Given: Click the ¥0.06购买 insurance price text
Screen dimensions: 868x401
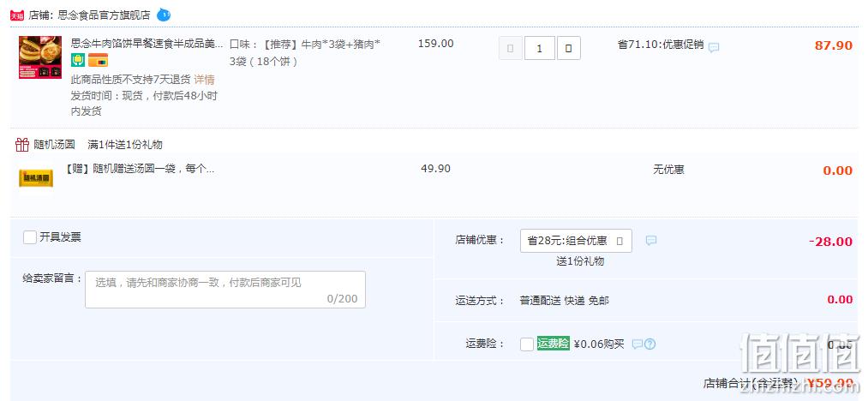Looking at the screenshot, I should (x=599, y=344).
